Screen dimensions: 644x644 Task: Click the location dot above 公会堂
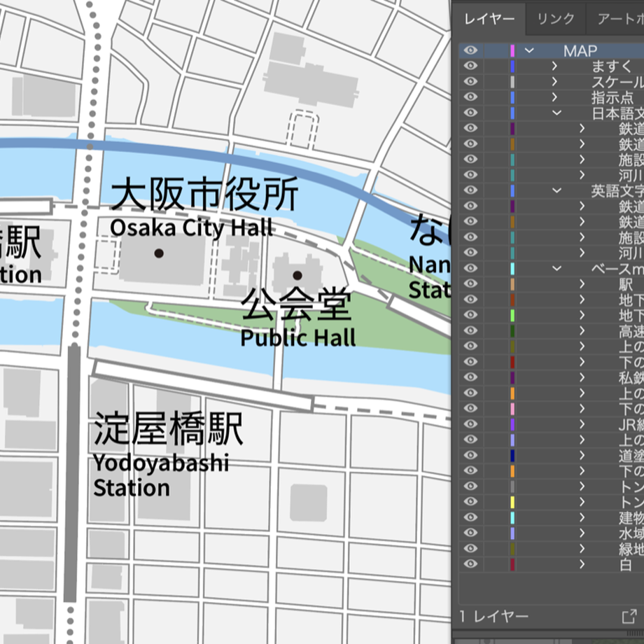[x=297, y=275]
